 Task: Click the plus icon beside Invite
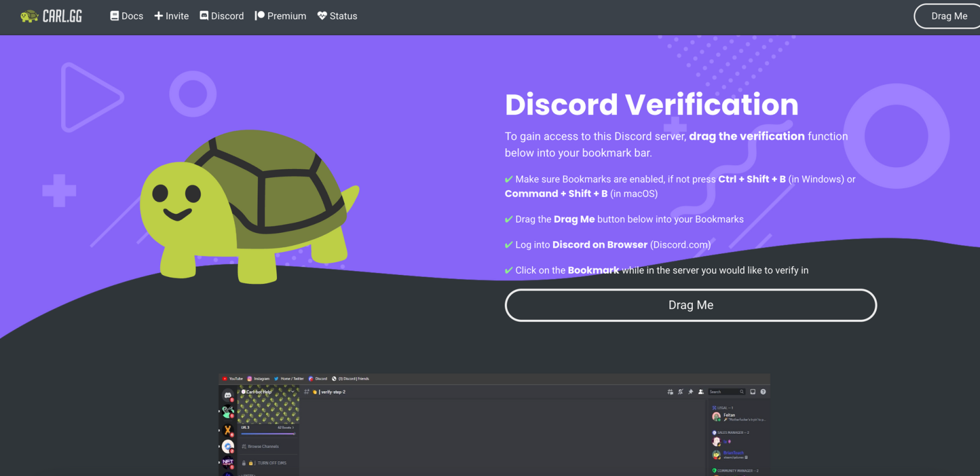pyautogui.click(x=159, y=16)
